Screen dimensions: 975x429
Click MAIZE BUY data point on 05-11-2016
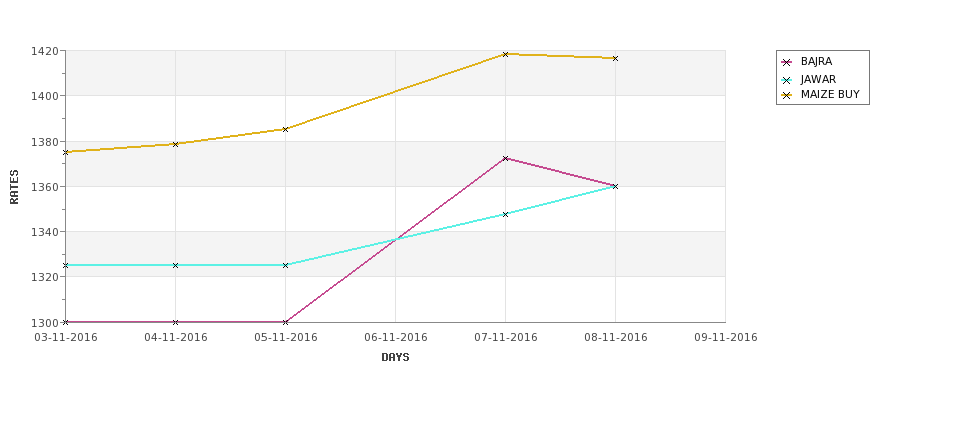click(x=285, y=129)
